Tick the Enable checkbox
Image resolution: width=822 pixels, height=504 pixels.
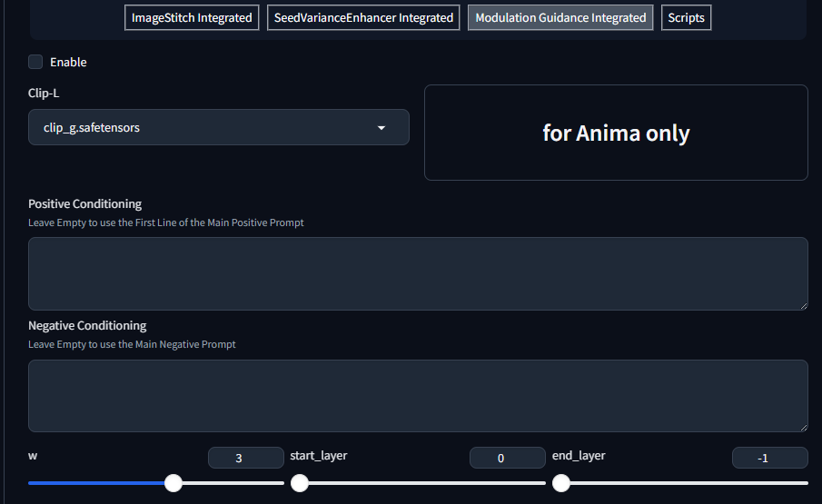35,62
